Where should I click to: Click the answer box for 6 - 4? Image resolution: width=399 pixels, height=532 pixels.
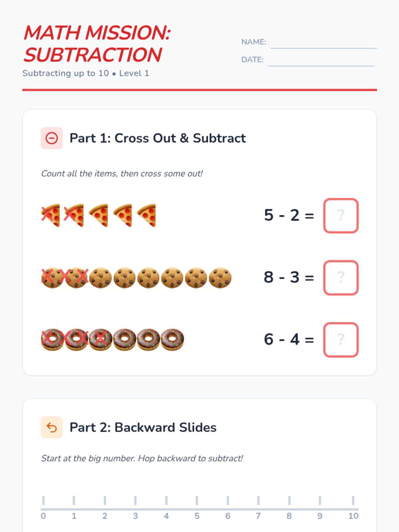(341, 339)
